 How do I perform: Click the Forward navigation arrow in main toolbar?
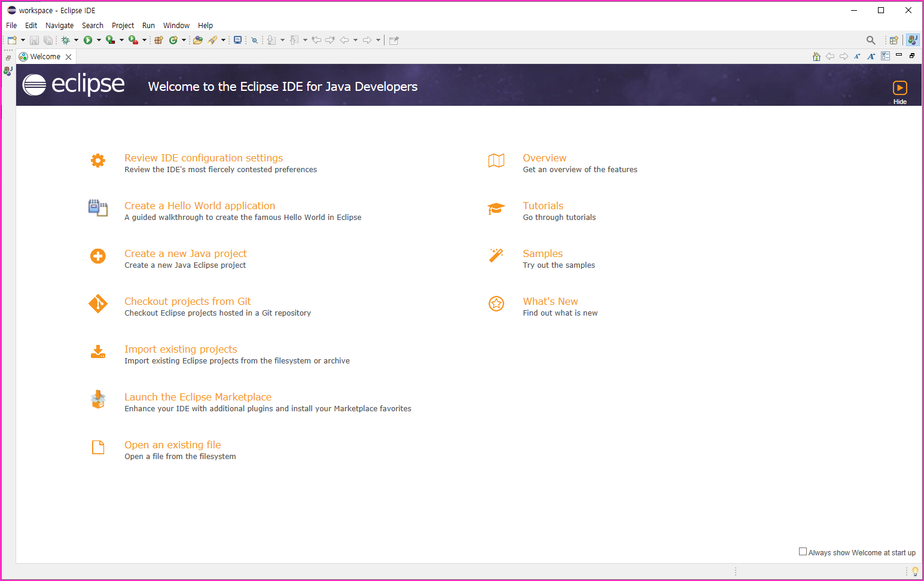[x=367, y=40]
